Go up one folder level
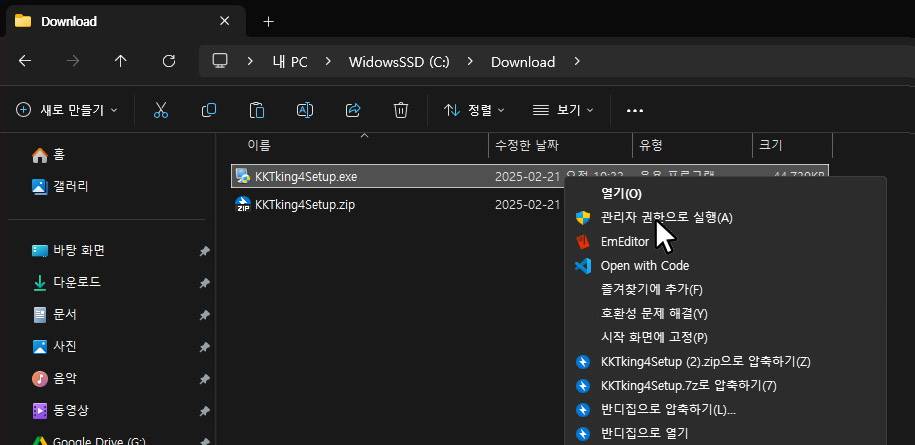This screenshot has width=915, height=445. click(x=121, y=61)
